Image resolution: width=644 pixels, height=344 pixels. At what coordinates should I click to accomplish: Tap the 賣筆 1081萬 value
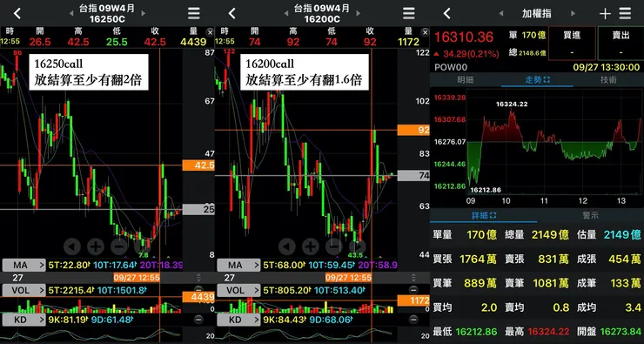[551, 283]
